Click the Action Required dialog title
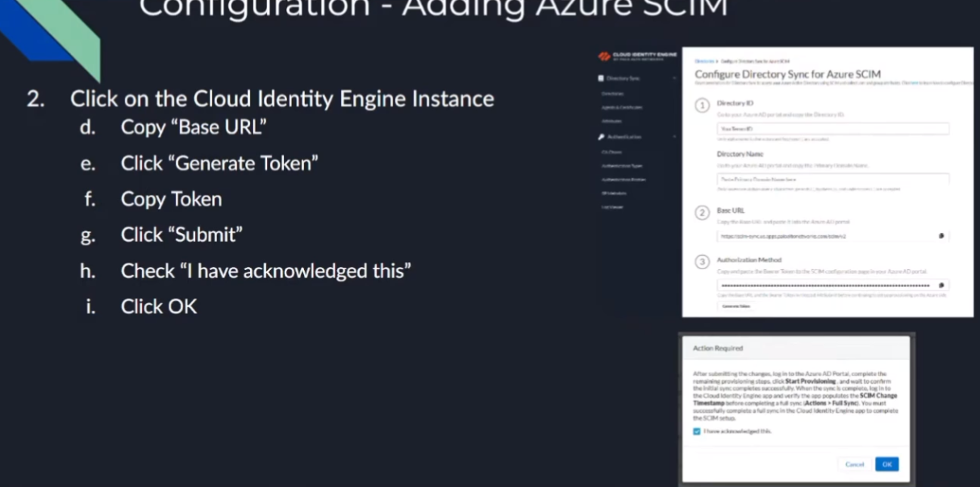This screenshot has width=980, height=487. pos(718,348)
